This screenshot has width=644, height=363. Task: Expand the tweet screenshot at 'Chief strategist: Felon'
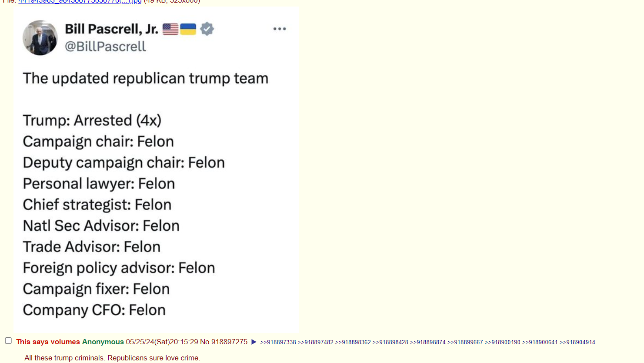97,205
